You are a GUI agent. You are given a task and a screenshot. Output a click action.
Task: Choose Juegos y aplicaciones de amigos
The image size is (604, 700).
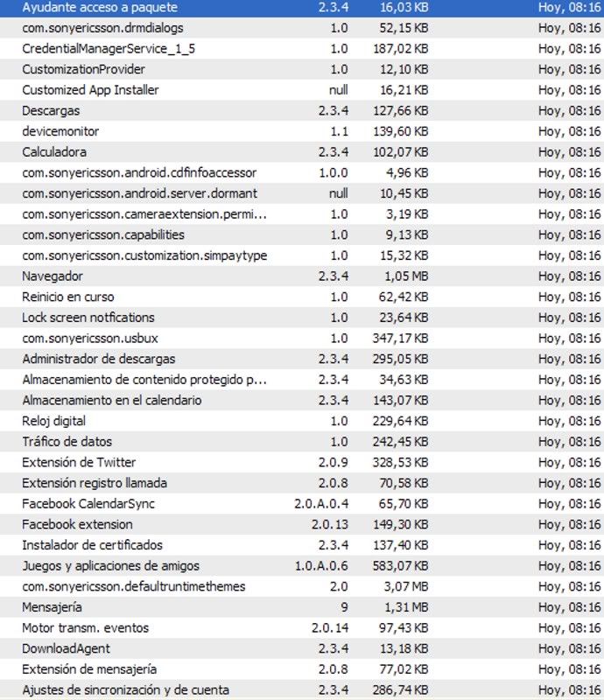coord(302,565)
